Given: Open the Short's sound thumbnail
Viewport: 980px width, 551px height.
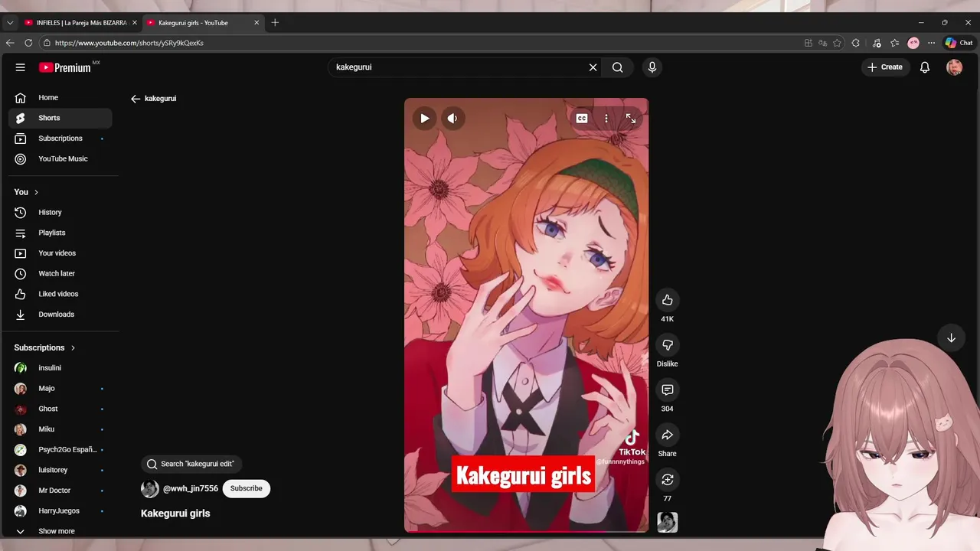Looking at the screenshot, I should tap(668, 522).
